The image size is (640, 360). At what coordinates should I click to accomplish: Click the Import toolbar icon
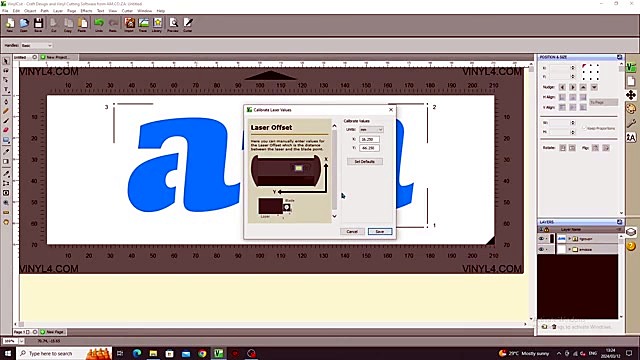pyautogui.click(x=129, y=24)
